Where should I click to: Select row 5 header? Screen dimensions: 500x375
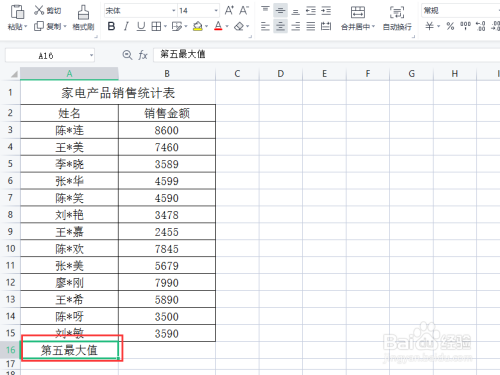[x=10, y=164]
